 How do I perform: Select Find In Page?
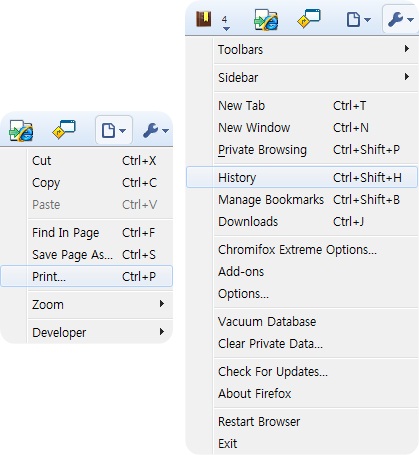[x=100, y=233]
